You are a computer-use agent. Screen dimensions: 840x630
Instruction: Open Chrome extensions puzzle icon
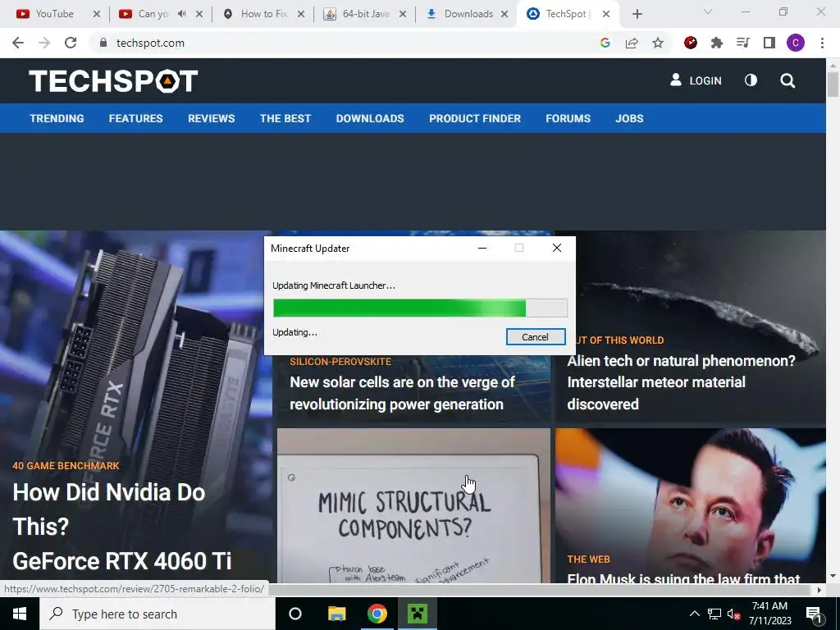(717, 43)
